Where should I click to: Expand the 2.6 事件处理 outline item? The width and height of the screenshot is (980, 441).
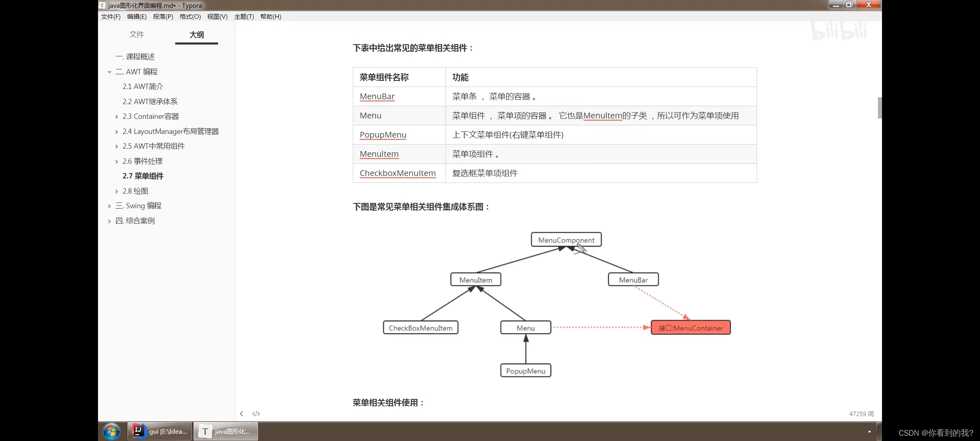[x=117, y=162]
